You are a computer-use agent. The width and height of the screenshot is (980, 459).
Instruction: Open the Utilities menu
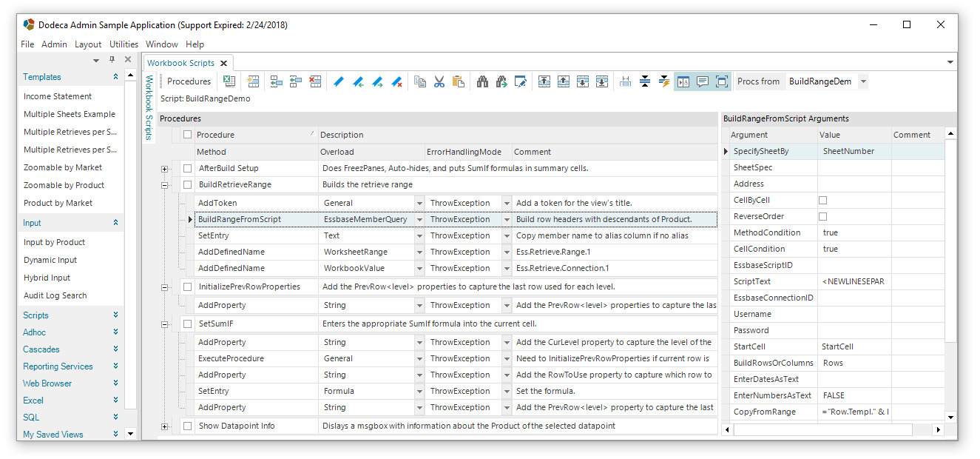[x=124, y=44]
